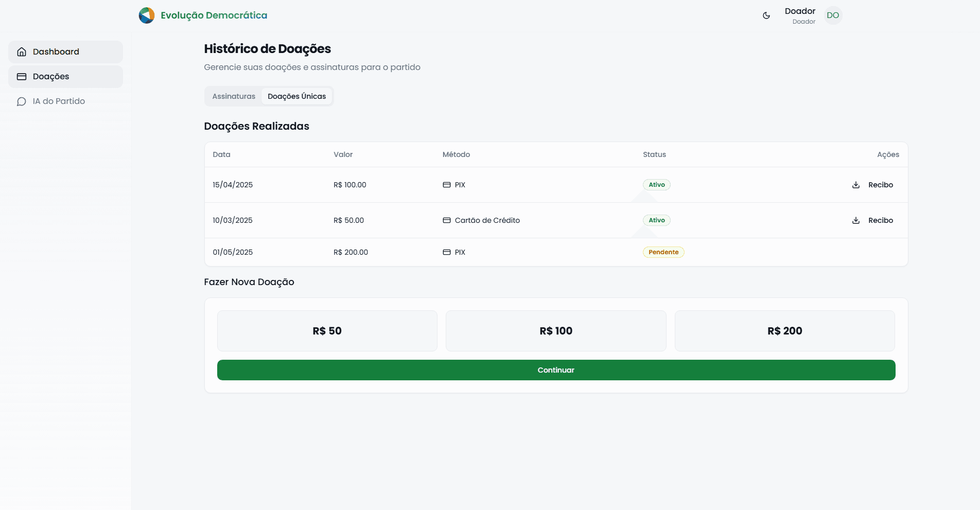Click the Doador profile name in header
Screen dimensions: 980x510
(x=799, y=11)
